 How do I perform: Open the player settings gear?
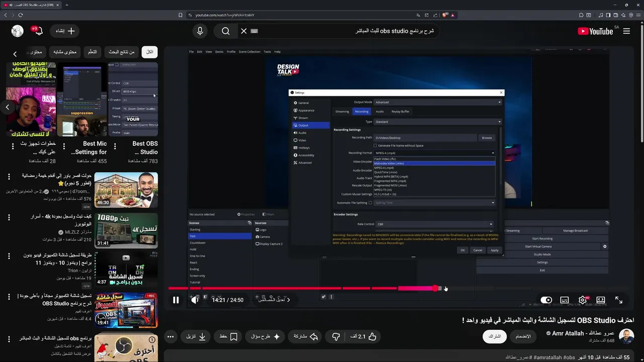click(x=583, y=300)
